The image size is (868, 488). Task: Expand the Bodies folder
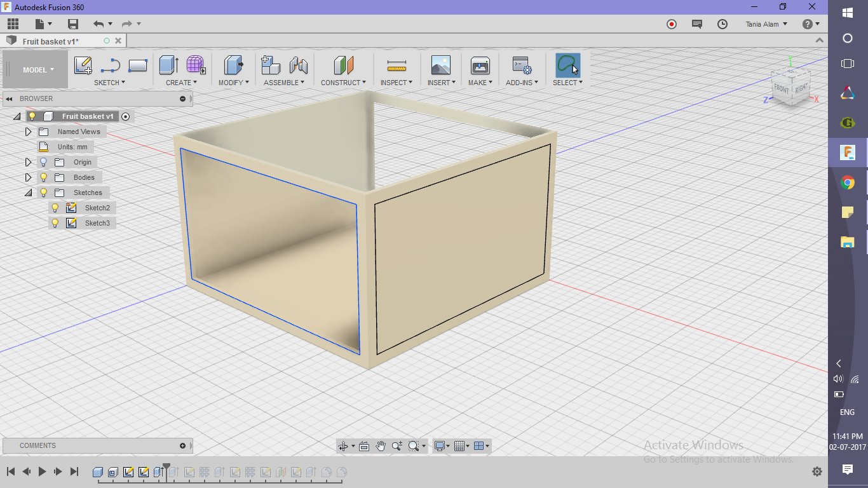pyautogui.click(x=28, y=177)
